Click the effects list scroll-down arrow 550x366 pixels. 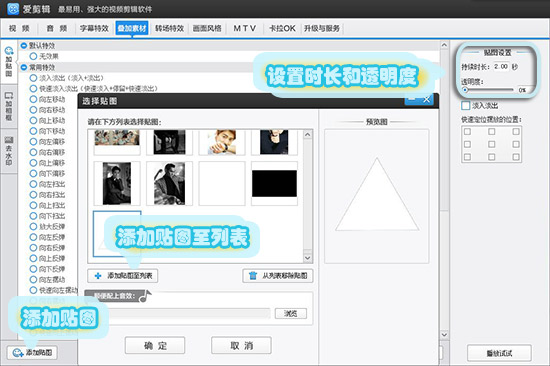point(444,334)
